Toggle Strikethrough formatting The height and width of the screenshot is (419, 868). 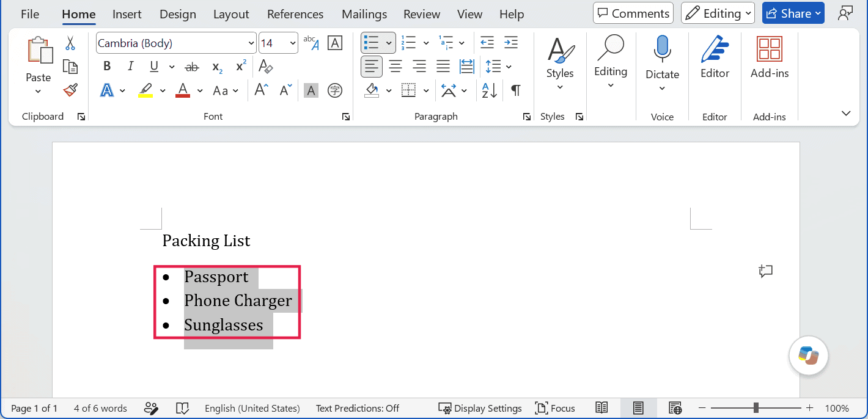pyautogui.click(x=192, y=67)
